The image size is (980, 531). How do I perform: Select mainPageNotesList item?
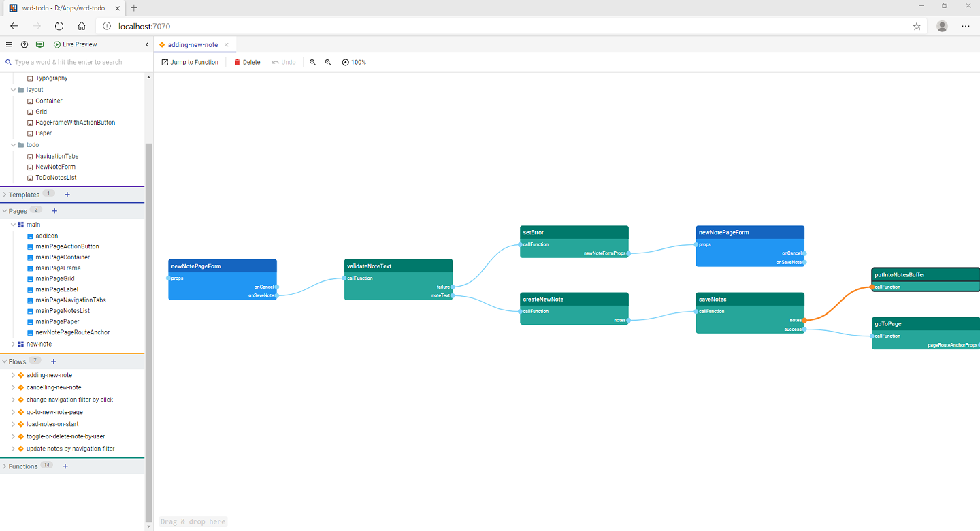click(63, 311)
